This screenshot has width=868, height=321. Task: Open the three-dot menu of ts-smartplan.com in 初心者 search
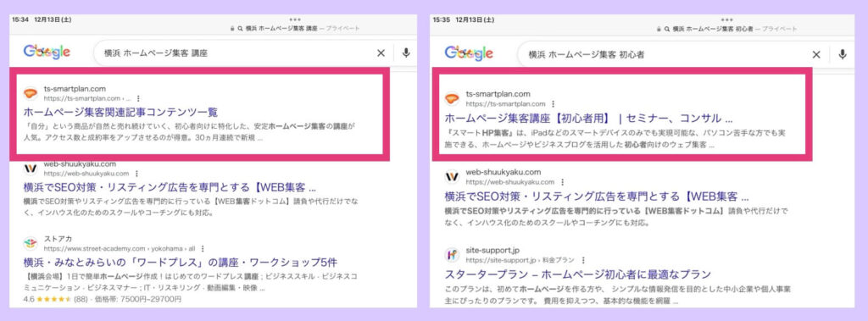[x=553, y=103]
